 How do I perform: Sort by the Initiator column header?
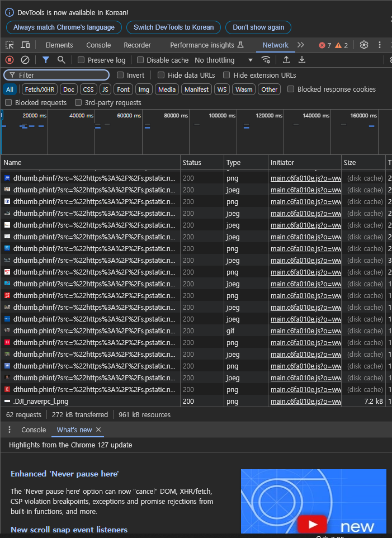305,163
